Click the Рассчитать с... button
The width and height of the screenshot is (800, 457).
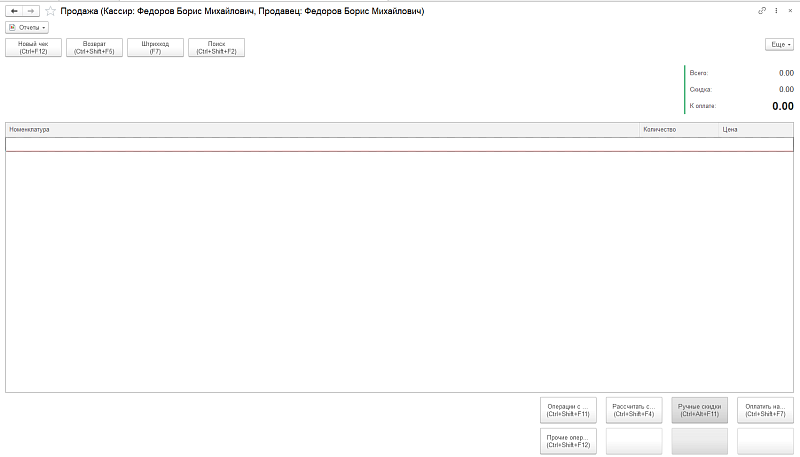click(634, 410)
